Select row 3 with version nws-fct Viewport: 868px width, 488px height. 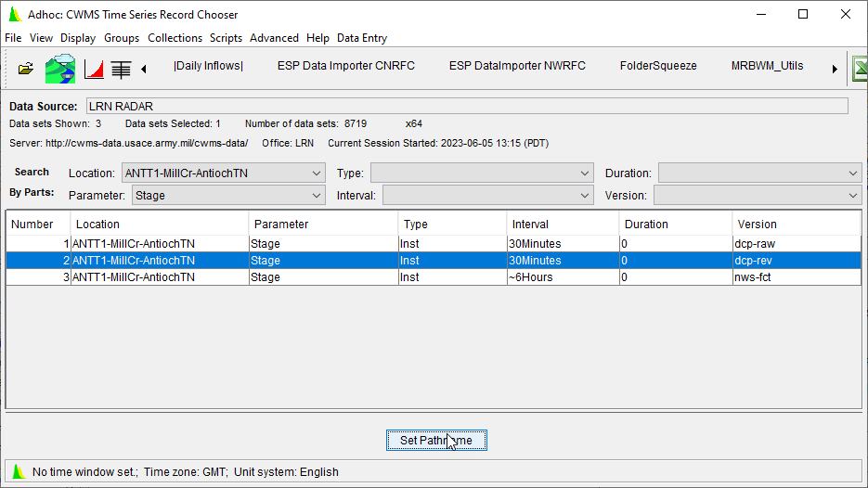click(x=434, y=276)
